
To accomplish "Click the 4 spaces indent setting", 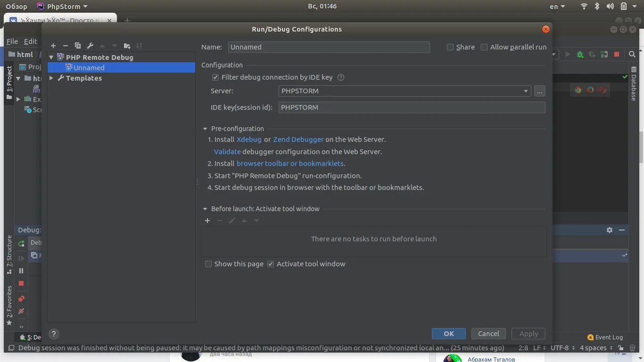I will [596, 348].
